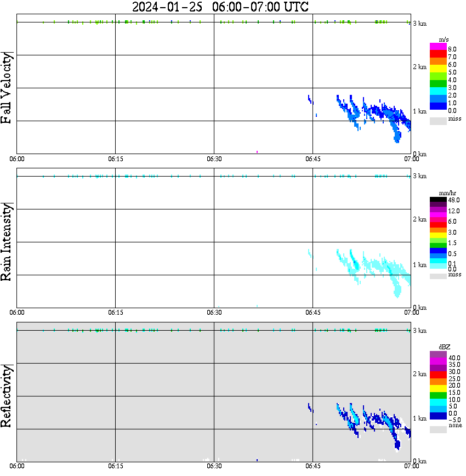Screen dimensions: 466x476
Task: Click the chart title 2024-01-25 06:00-07:00 UTC
Action: pos(220,7)
